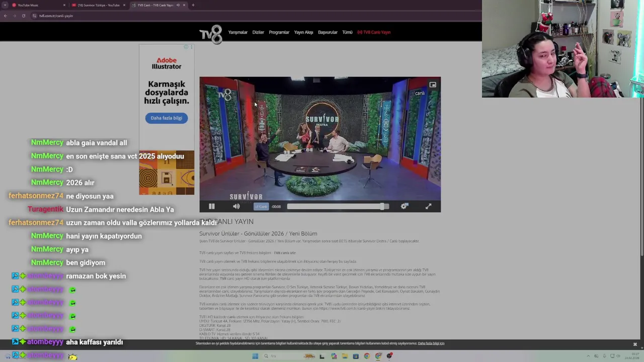Mute the TV8 Canlı tab's audio icon
The width and height of the screenshot is (644, 362).
(x=178, y=5)
